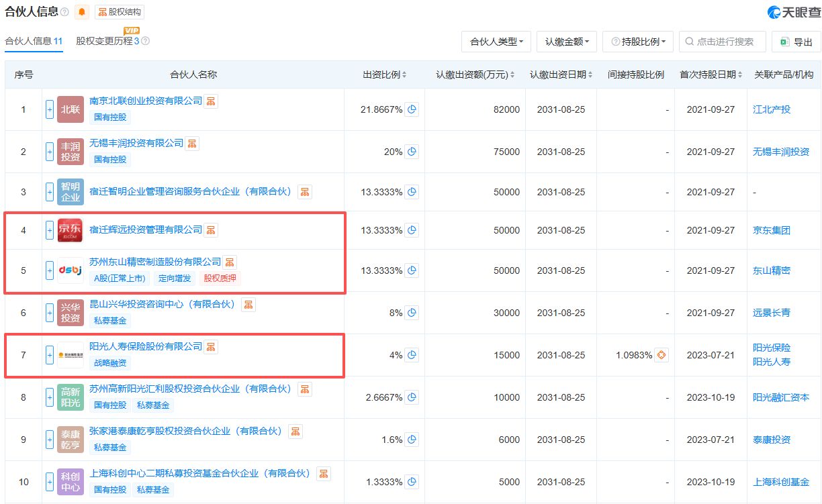Click pie chart icon next to 20%
The height and width of the screenshot is (504, 822).
click(412, 152)
